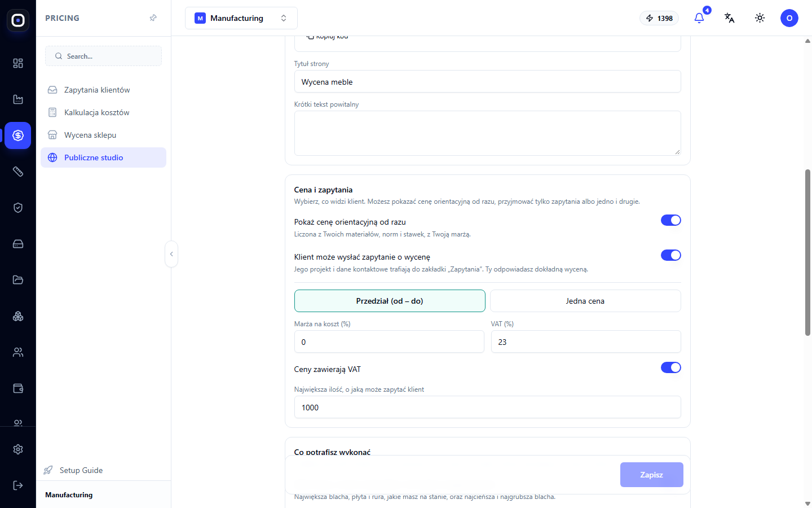Toggle light theme sun icon
Viewport: 812px width, 508px height.
pos(760,18)
